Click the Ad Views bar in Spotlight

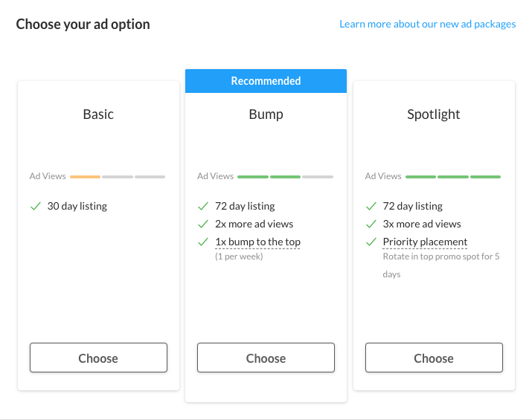pos(453,177)
